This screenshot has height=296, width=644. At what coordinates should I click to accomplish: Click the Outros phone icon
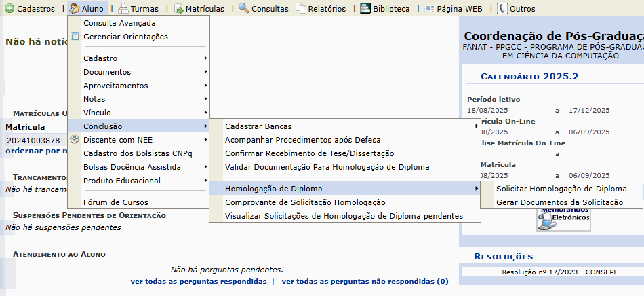(x=502, y=9)
